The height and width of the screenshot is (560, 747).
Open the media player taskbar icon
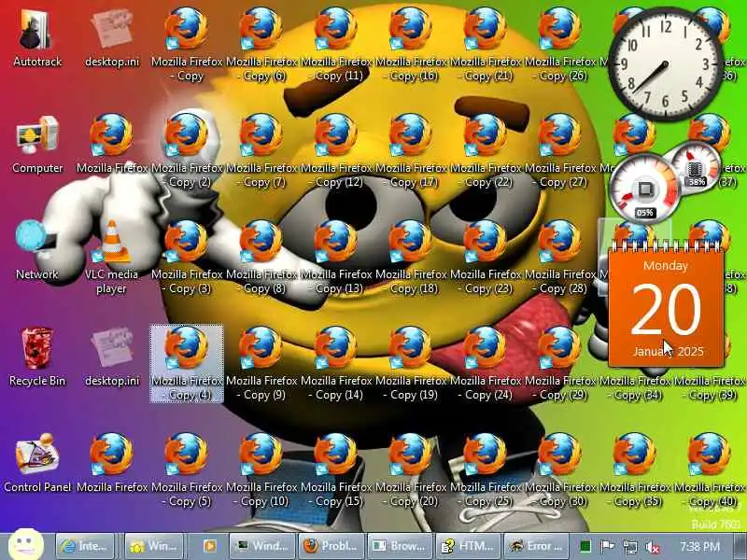[209, 546]
